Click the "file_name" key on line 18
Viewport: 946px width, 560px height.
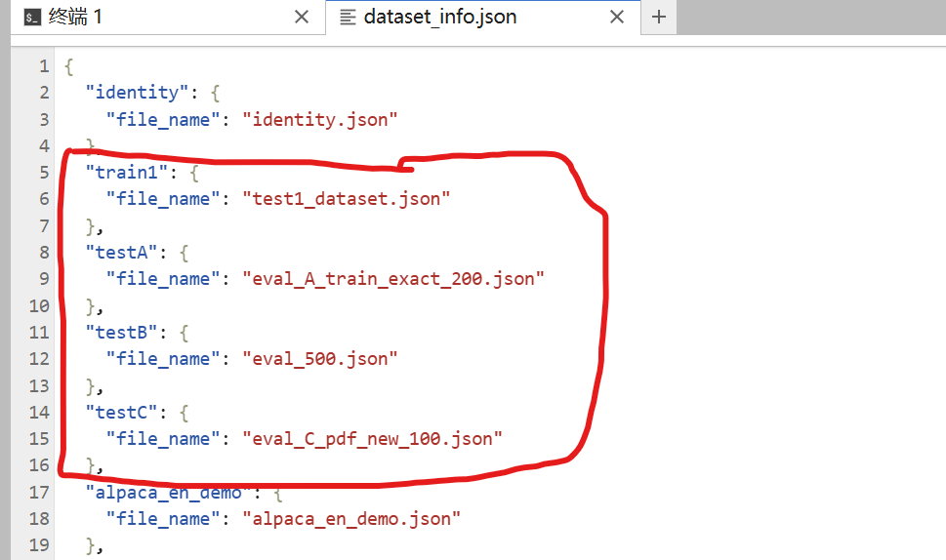tap(163, 518)
